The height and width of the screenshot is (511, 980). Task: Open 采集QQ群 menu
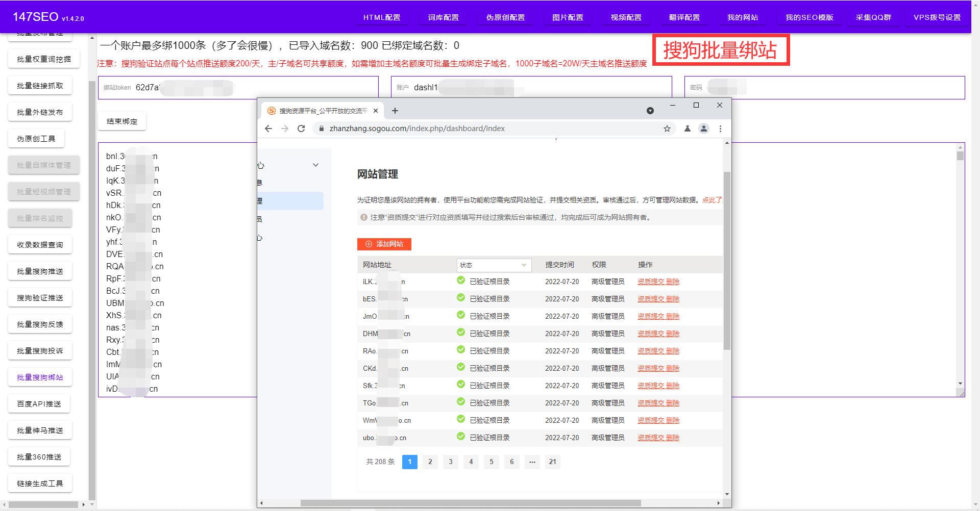[873, 17]
